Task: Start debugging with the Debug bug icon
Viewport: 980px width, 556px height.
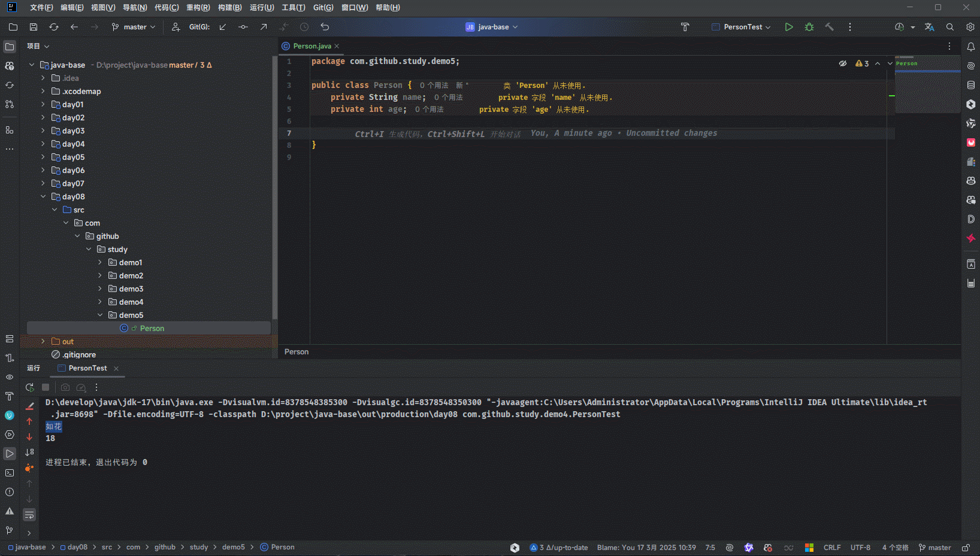Action: tap(809, 27)
